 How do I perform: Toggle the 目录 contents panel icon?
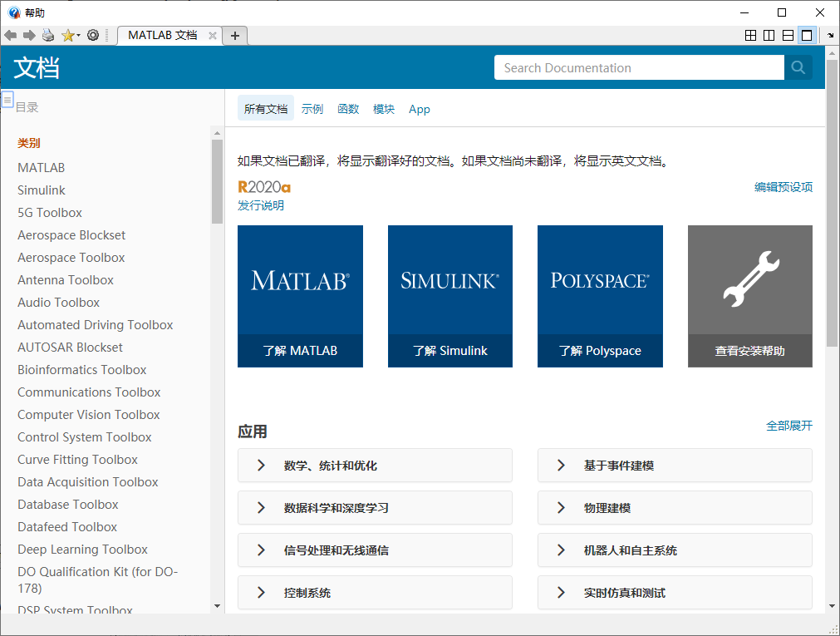(x=7, y=99)
